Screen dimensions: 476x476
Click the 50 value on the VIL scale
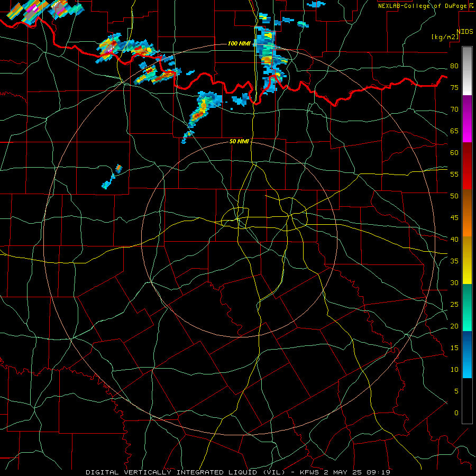click(x=454, y=196)
